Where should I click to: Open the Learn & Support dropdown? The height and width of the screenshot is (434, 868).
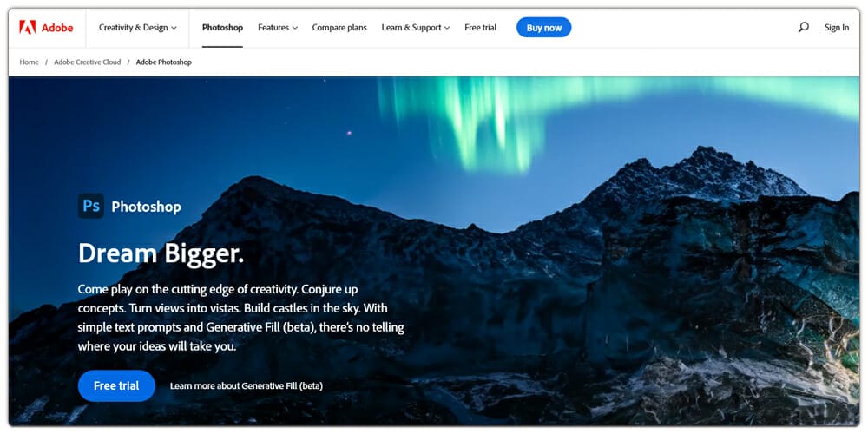click(415, 27)
